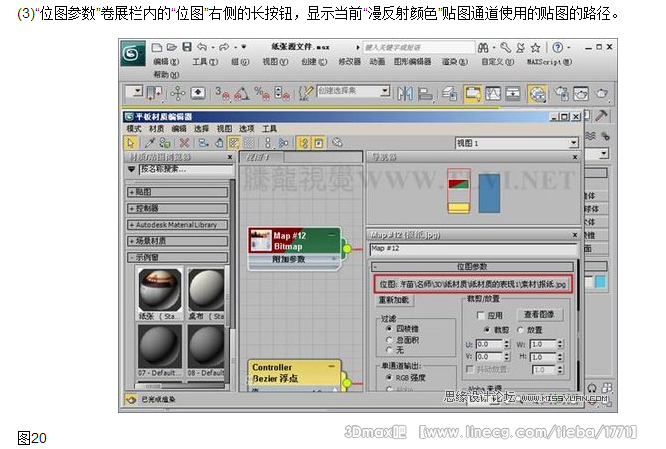Expand the 控制器 rollout
Viewport: 666px width, 449px height.
point(177,208)
